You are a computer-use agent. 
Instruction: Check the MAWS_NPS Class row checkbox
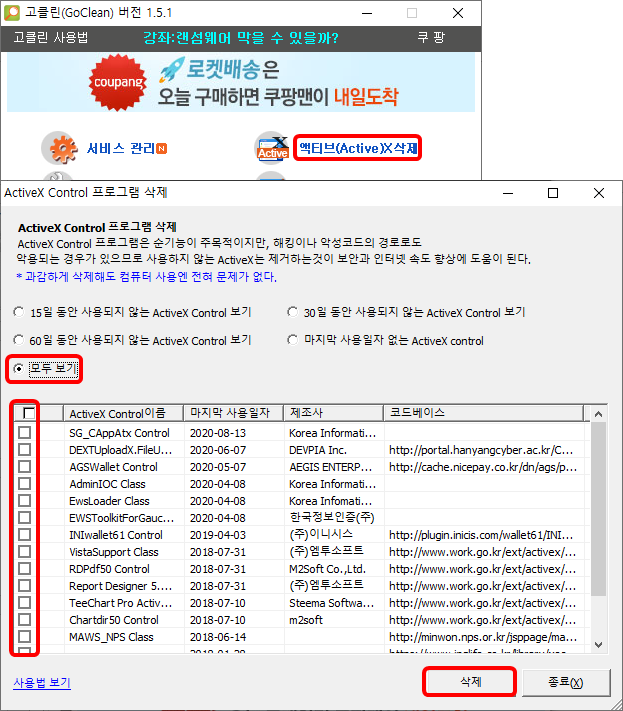[x=24, y=637]
